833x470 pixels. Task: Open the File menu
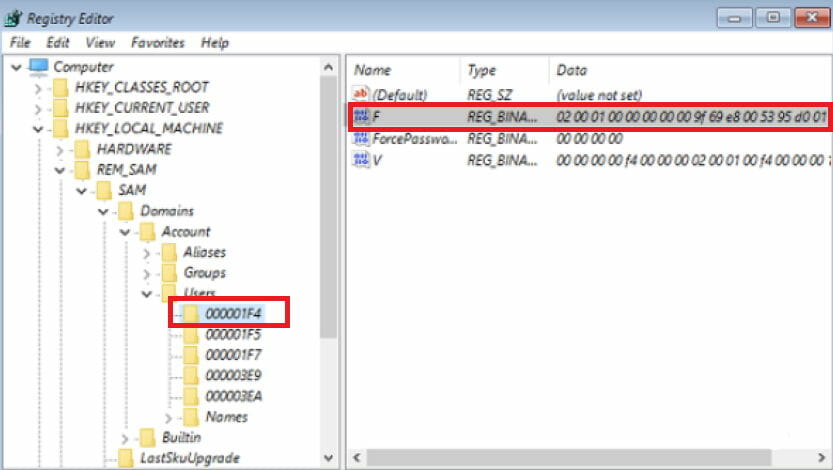20,42
